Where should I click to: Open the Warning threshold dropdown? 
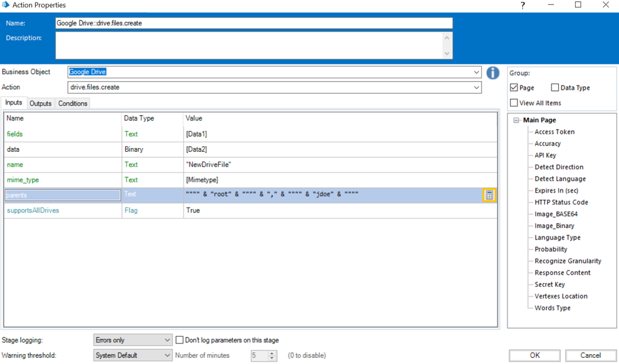click(167, 355)
